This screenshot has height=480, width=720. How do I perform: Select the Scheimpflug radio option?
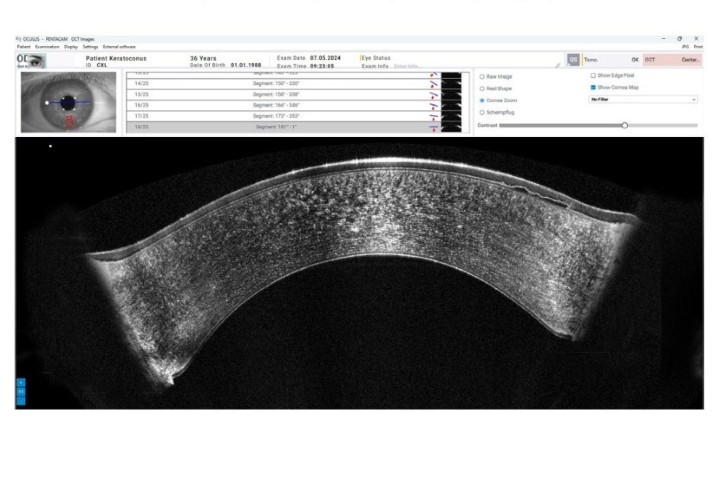point(483,113)
